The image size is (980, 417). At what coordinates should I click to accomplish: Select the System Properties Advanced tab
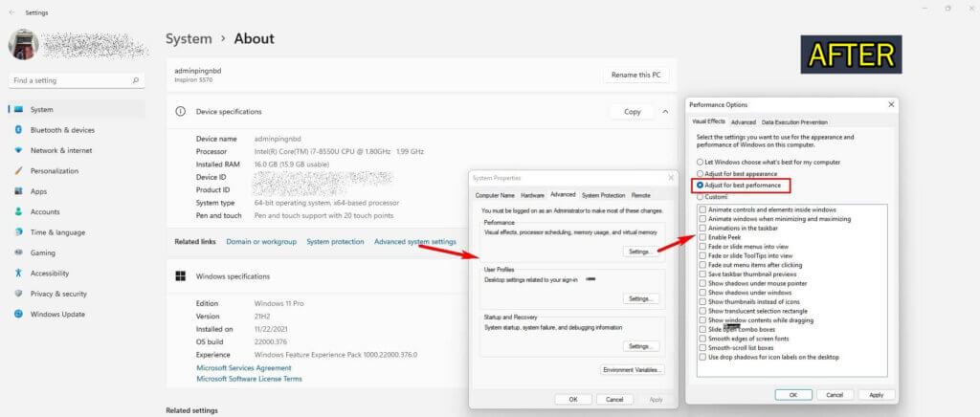pyautogui.click(x=563, y=195)
